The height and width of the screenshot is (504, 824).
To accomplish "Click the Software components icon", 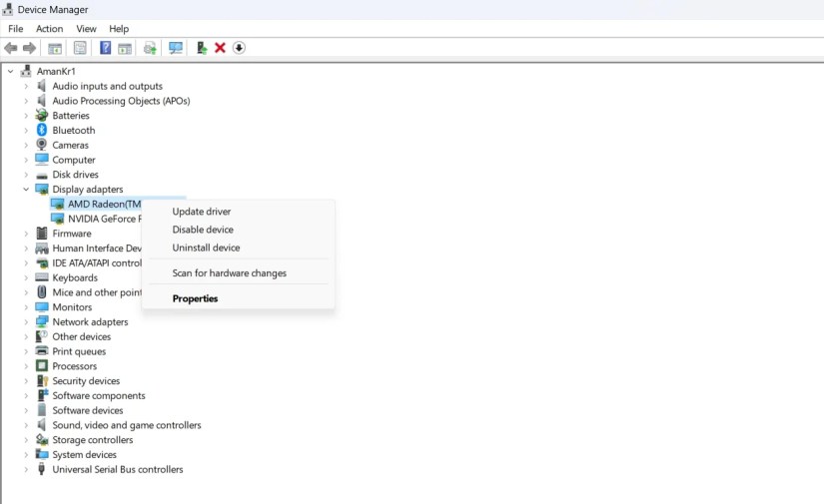I will coord(42,395).
